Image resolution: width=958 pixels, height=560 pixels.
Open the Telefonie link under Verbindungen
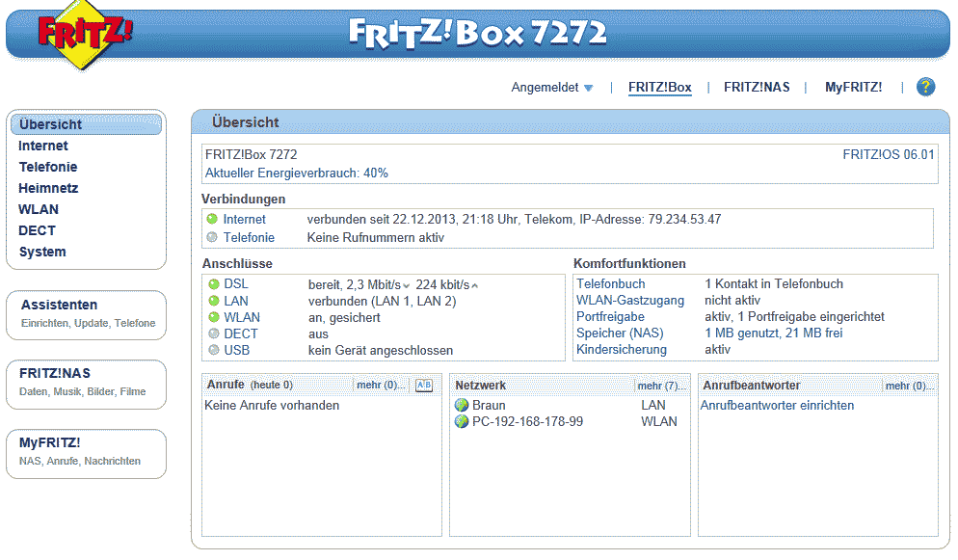[249, 237]
